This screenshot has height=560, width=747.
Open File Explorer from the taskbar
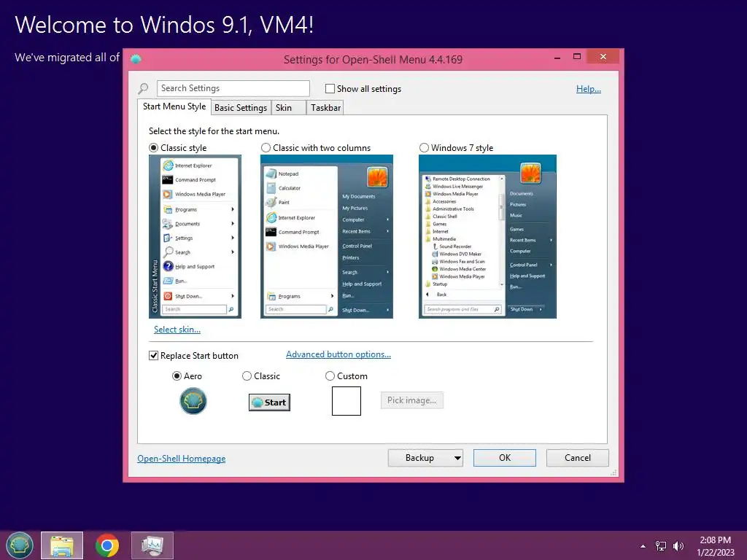pyautogui.click(x=62, y=545)
